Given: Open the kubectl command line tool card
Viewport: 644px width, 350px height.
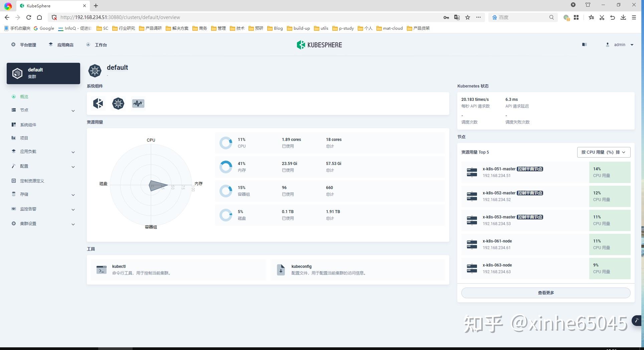Looking at the screenshot, I should [178, 270].
